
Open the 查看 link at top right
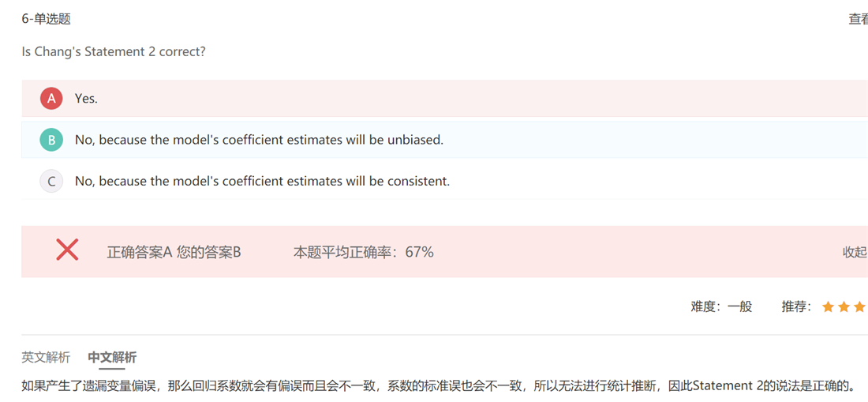coord(858,19)
